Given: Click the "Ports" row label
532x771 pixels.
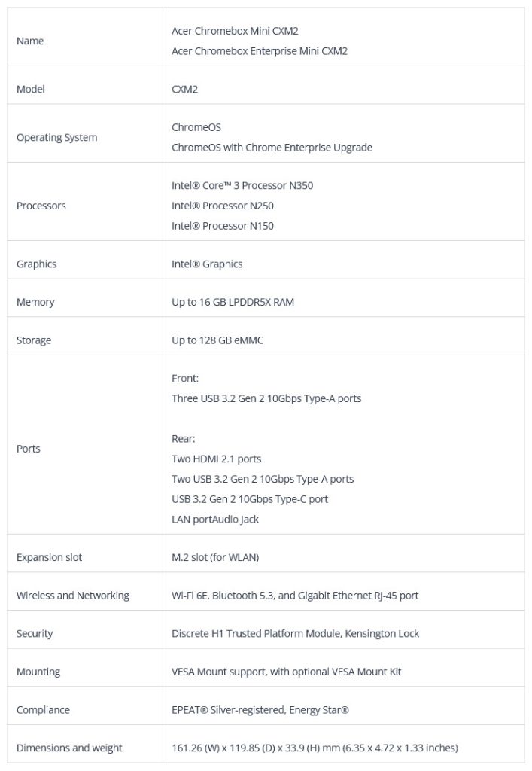Looking at the screenshot, I should pyautogui.click(x=29, y=448).
